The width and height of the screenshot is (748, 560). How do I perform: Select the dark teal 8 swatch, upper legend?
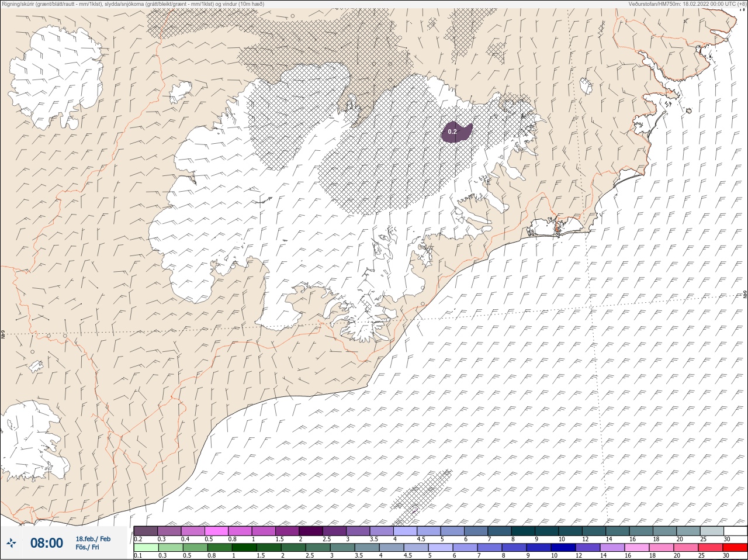523,531
